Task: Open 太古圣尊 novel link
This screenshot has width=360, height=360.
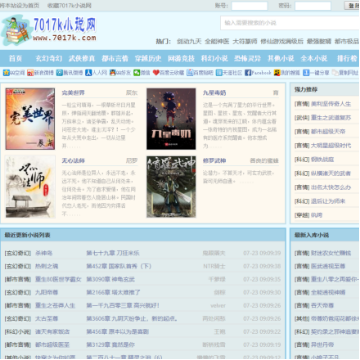Action: (47, 318)
